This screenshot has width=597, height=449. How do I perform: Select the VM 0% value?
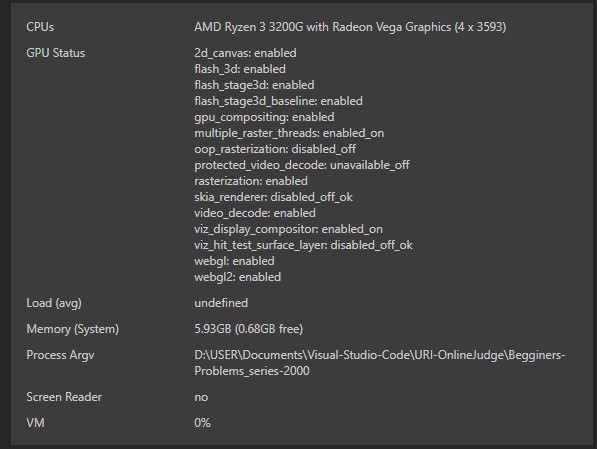pyautogui.click(x=202, y=423)
